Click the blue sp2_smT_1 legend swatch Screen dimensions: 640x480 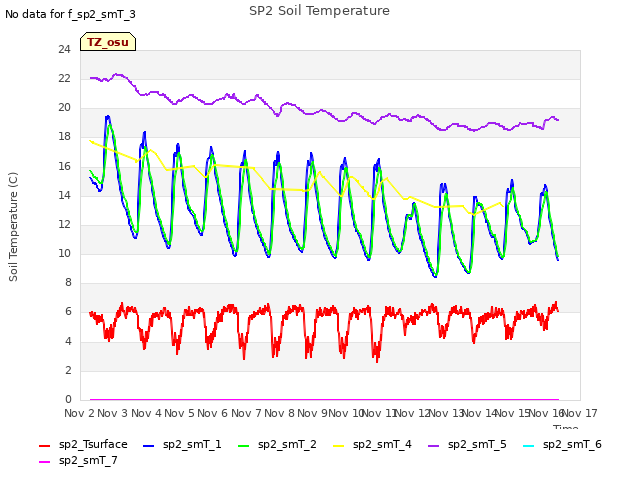click(x=149, y=446)
